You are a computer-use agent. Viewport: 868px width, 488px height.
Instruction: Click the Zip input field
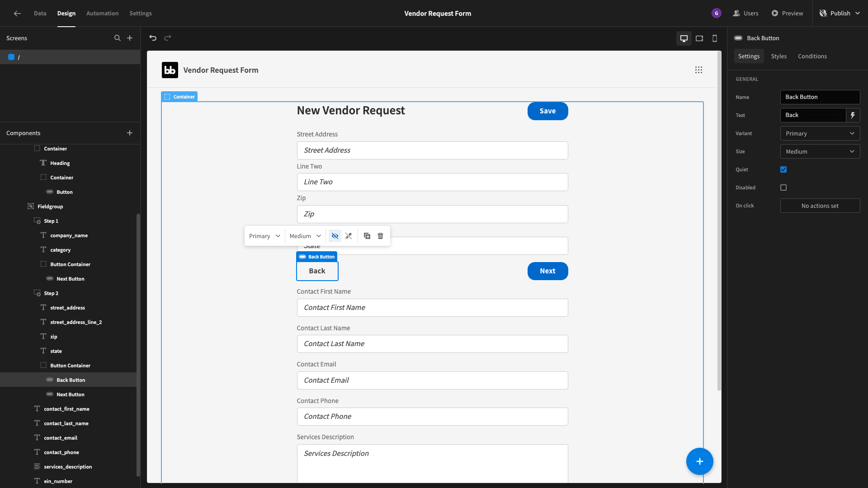(432, 214)
